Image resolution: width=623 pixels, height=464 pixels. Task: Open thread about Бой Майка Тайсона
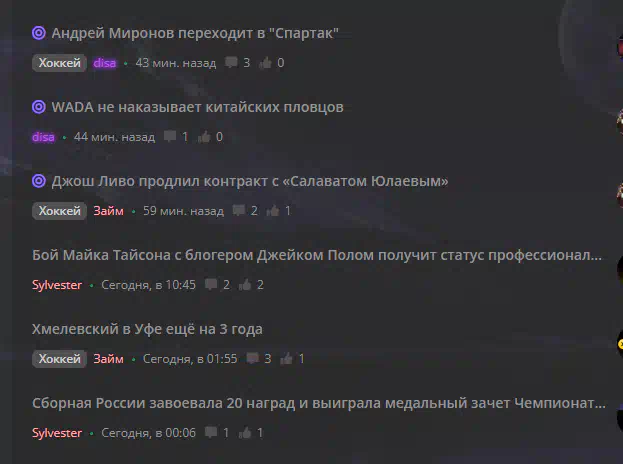click(x=317, y=255)
